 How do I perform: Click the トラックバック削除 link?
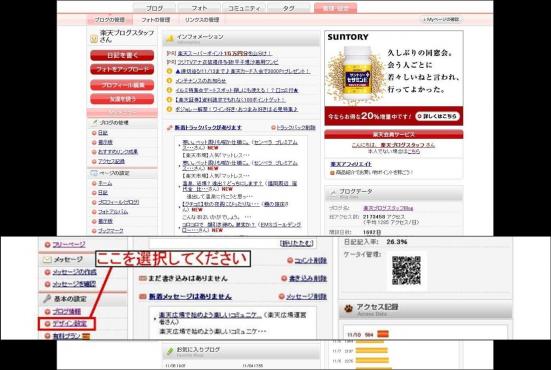click(x=296, y=128)
